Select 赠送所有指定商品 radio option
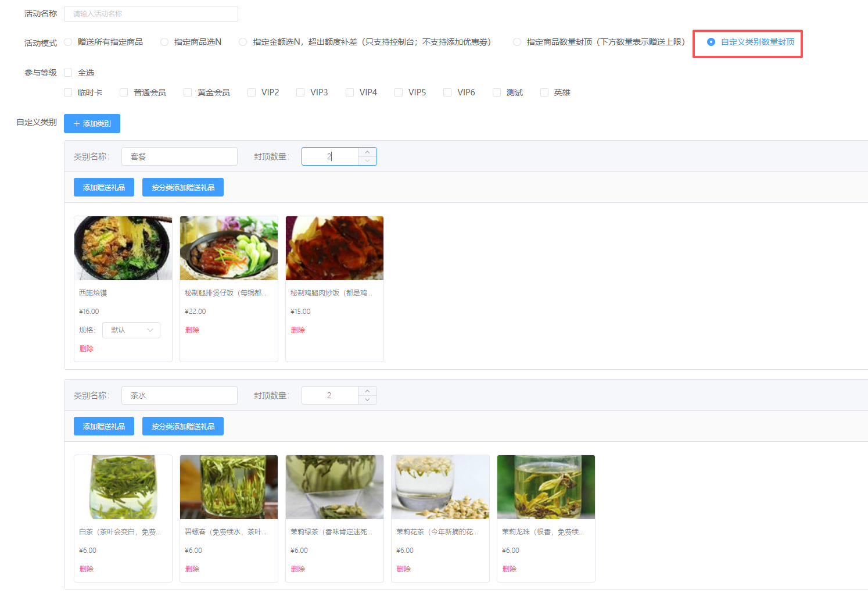 tap(68, 42)
